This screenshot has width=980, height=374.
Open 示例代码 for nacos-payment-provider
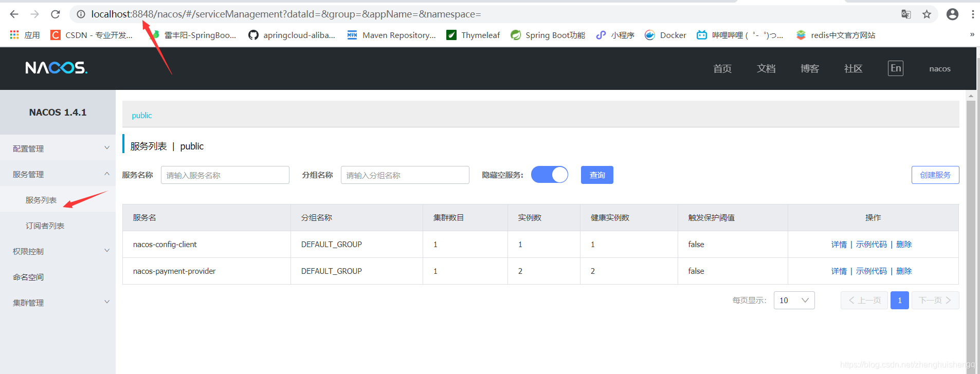coord(872,271)
